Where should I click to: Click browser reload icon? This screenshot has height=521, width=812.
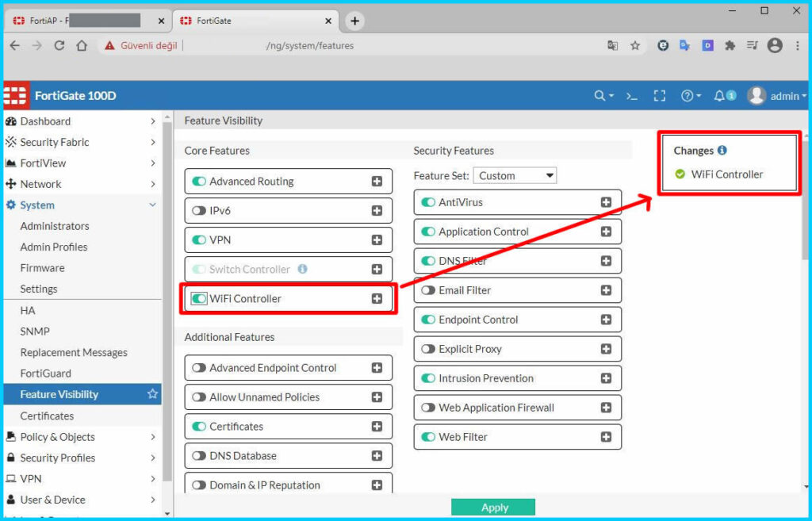pyautogui.click(x=59, y=45)
